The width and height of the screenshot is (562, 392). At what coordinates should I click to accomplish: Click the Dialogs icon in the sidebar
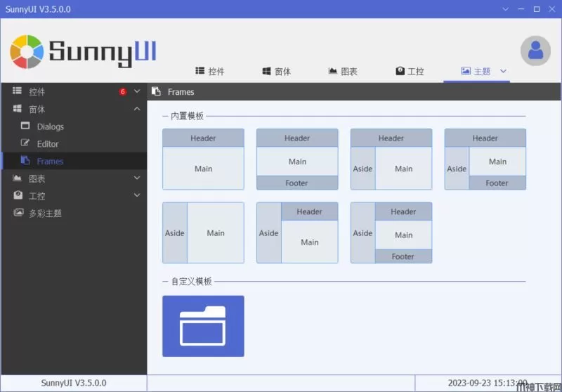25,126
